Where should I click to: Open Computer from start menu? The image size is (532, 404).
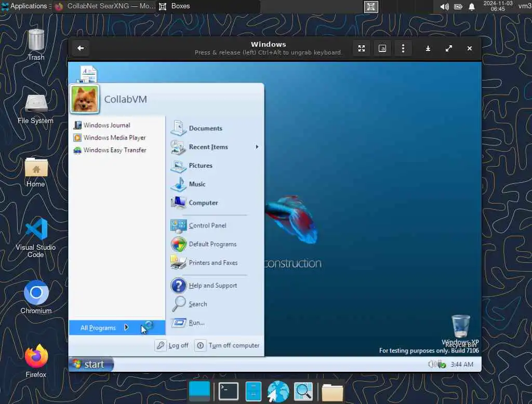(194, 203)
